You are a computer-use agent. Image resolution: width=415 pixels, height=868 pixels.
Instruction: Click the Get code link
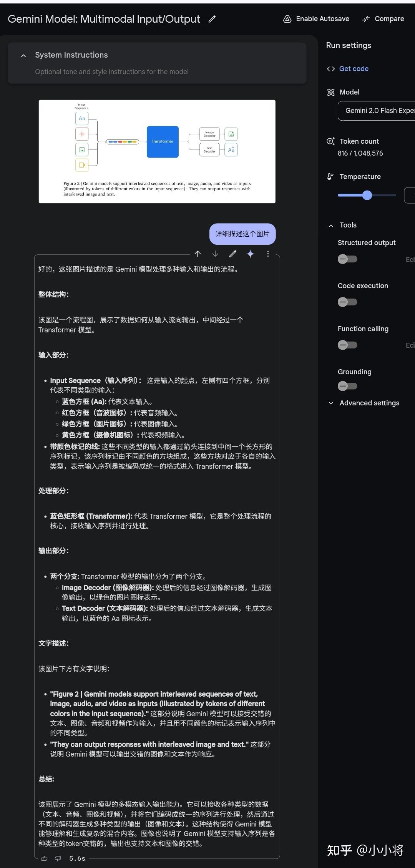354,69
